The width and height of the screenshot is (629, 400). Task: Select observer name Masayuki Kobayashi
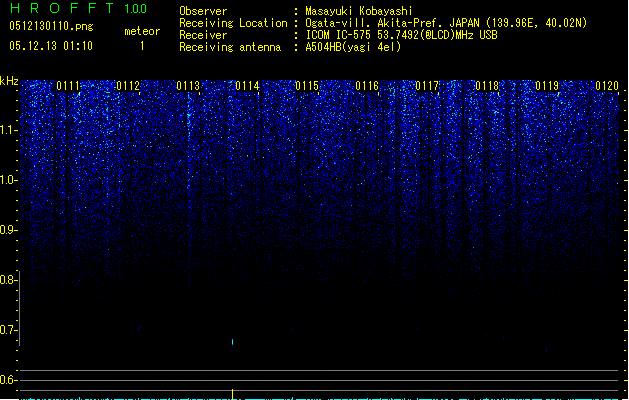tap(359, 11)
